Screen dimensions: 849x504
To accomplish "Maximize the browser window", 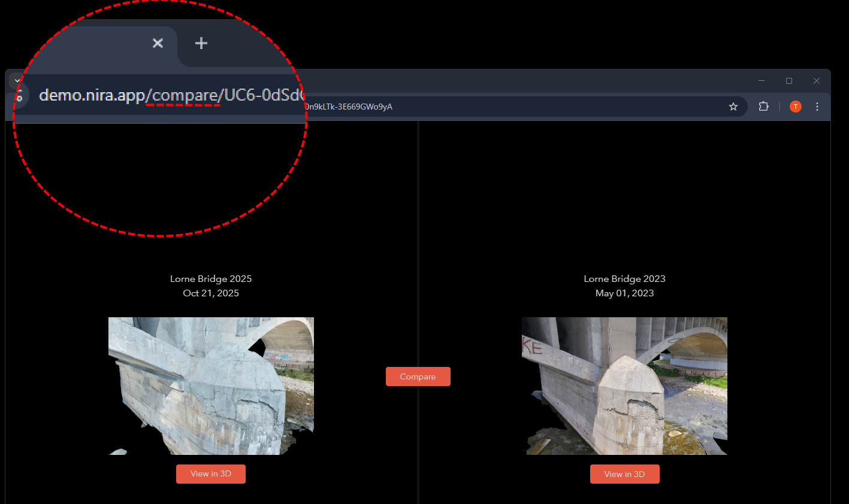I will [x=789, y=81].
